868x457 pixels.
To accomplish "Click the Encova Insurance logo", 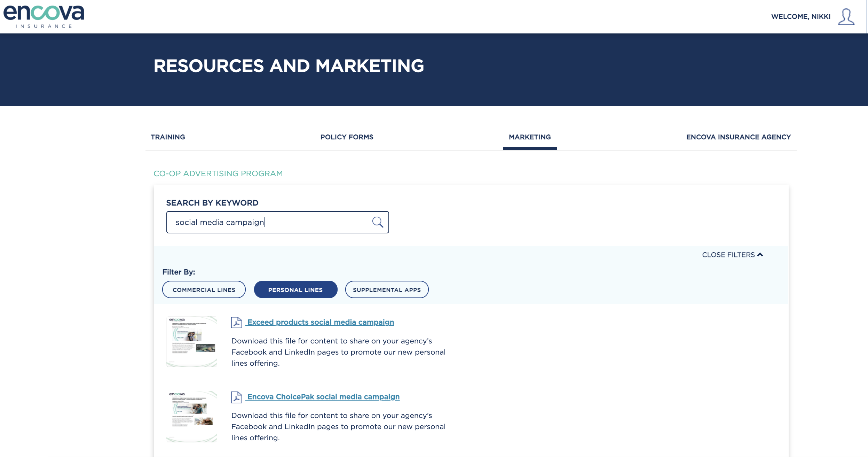I will coord(44,16).
